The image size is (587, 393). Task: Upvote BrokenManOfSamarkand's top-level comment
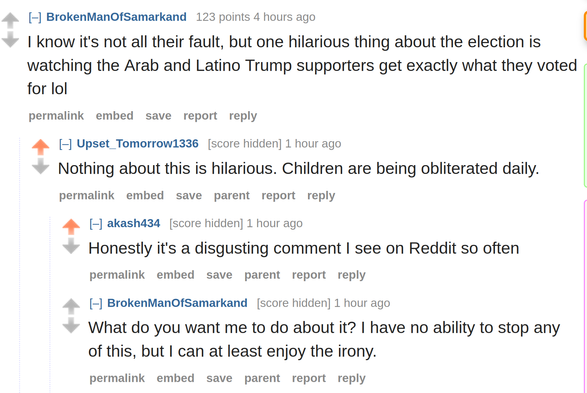[10, 20]
